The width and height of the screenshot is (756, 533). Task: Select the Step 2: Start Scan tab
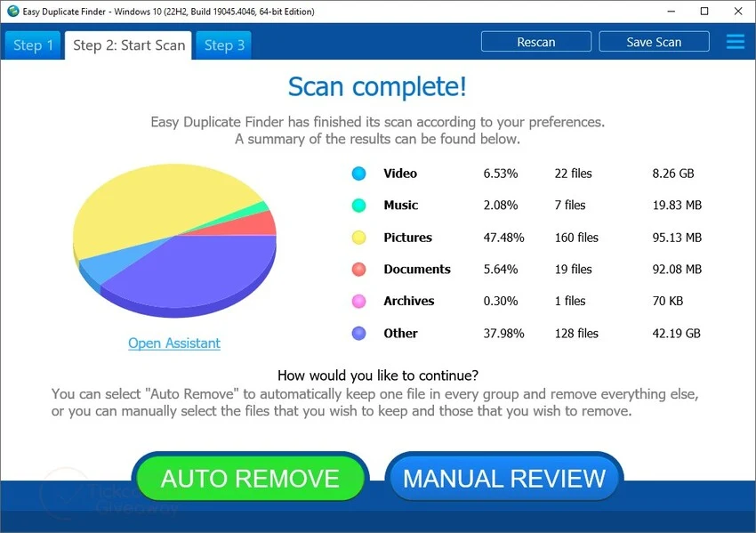pyautogui.click(x=129, y=45)
